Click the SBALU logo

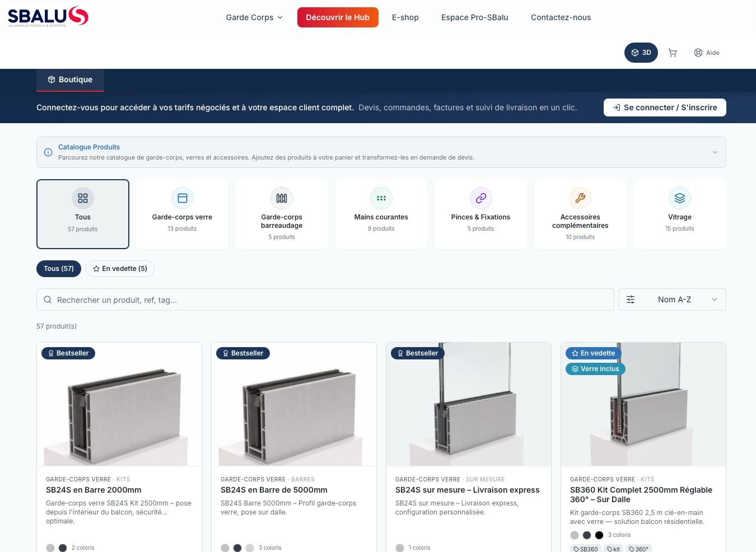click(48, 17)
